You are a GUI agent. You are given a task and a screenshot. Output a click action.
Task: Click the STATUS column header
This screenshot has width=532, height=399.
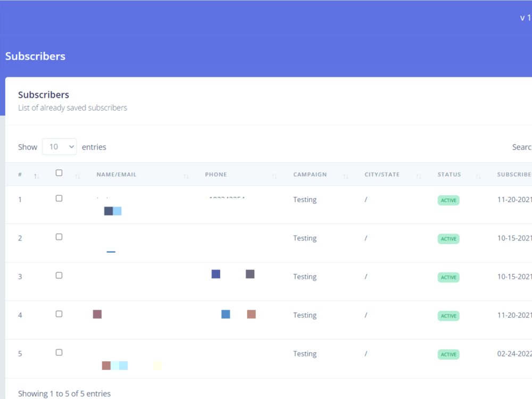click(449, 174)
